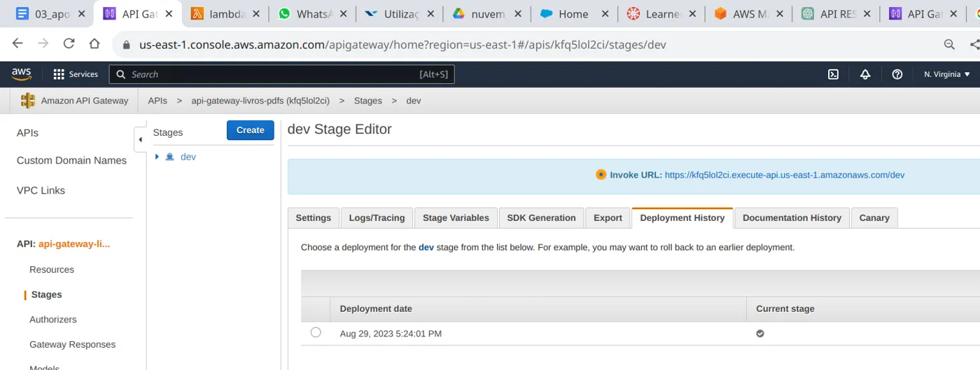Image resolution: width=980 pixels, height=370 pixels.
Task: Click the browser forward arrow
Action: [x=43, y=44]
